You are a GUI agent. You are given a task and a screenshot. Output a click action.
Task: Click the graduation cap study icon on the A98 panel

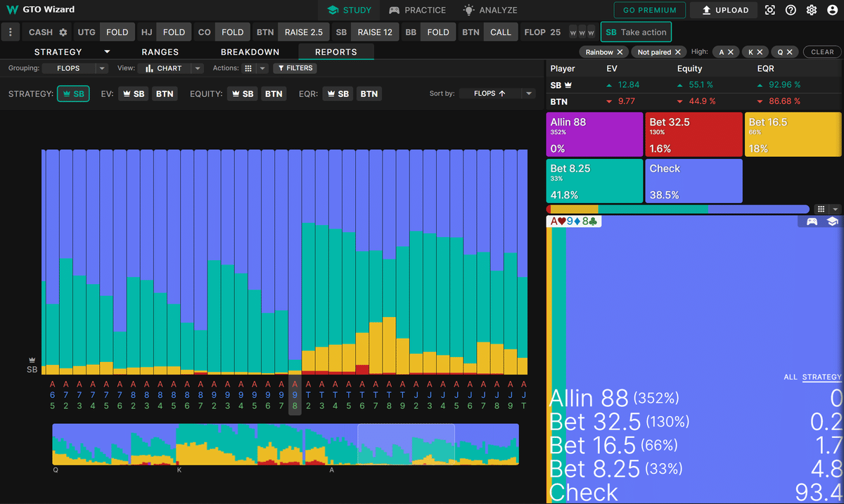pos(832,221)
